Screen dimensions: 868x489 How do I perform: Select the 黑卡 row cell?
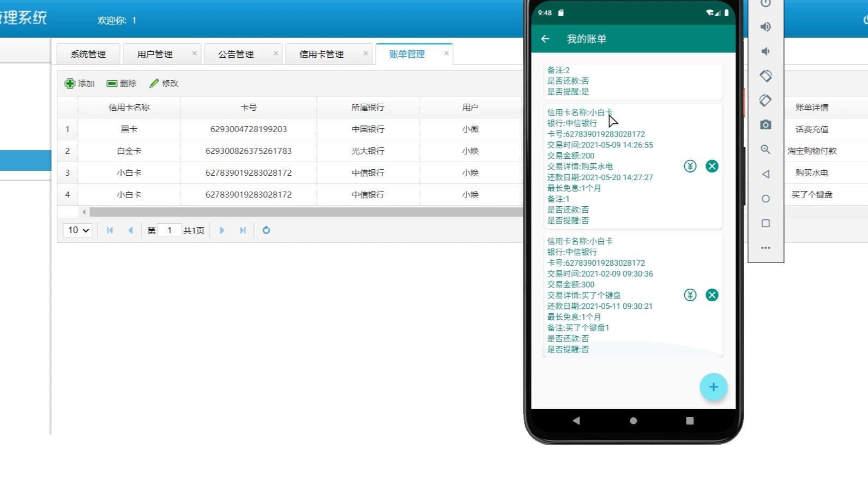click(129, 129)
